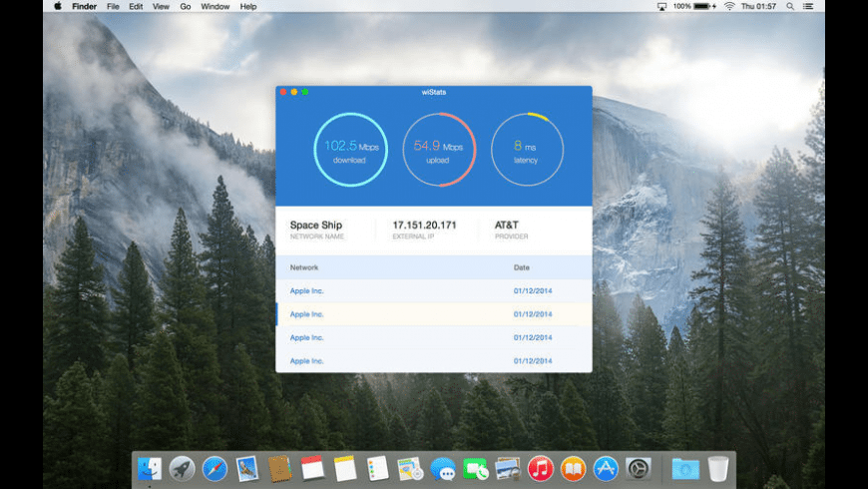Open Preview photo icon in dock
Screen dimensions: 868x489
point(508,469)
